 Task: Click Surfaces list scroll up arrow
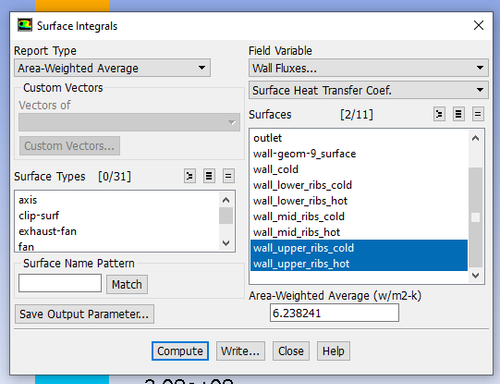pyautogui.click(x=476, y=138)
